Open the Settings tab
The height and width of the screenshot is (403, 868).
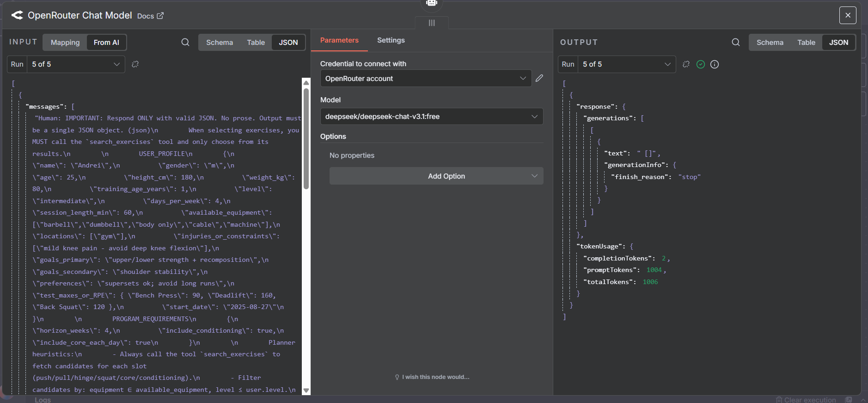(391, 40)
